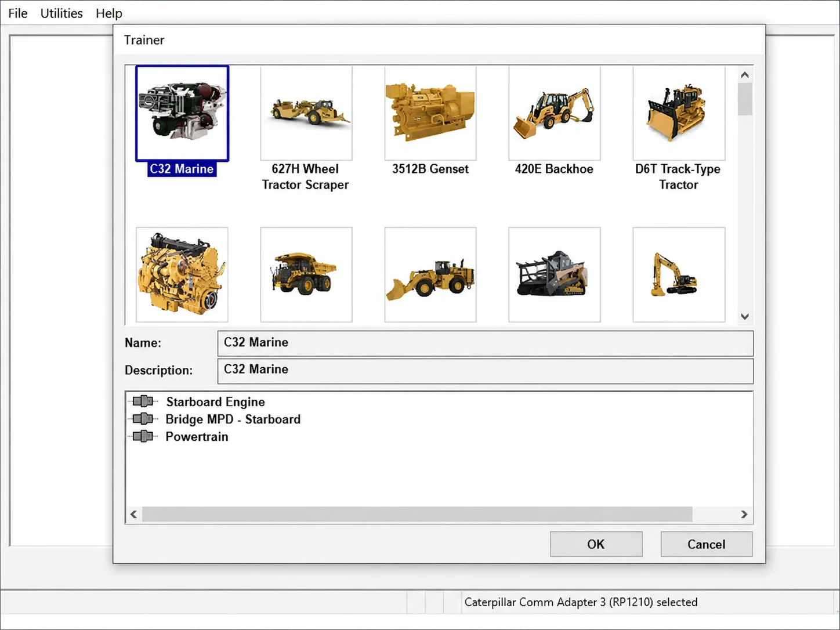
Task: Click the ECM icon beside Starboard Engine
Action: tap(143, 401)
